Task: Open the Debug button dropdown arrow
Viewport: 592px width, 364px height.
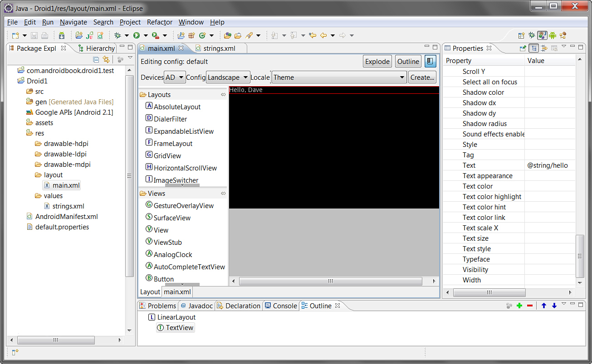Action: click(x=127, y=35)
